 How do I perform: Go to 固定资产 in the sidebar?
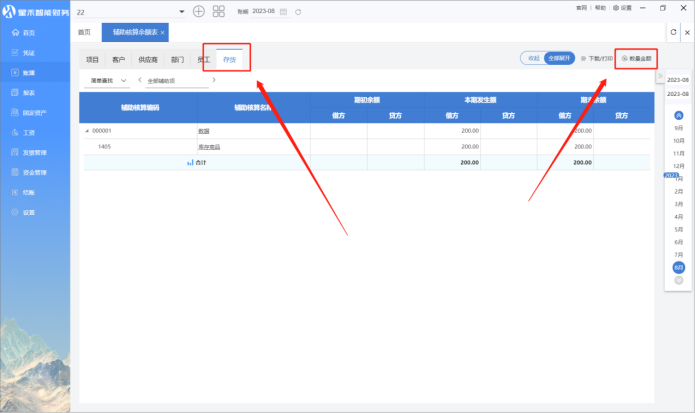[x=34, y=112]
